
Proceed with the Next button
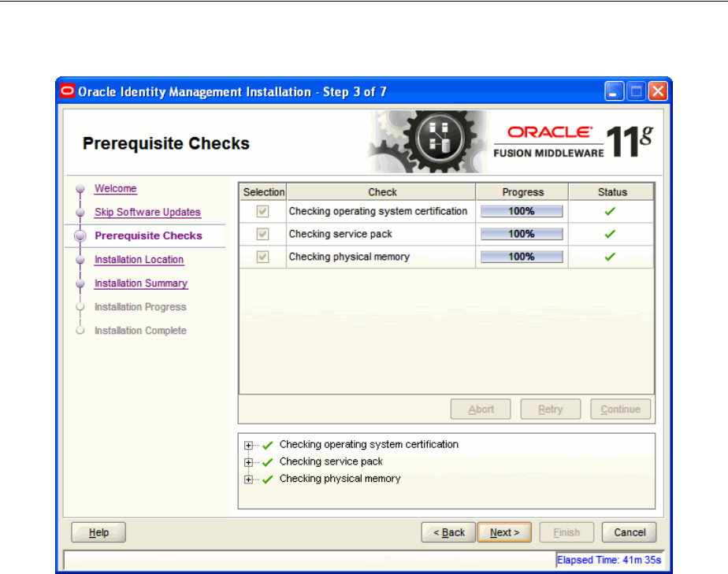(504, 532)
